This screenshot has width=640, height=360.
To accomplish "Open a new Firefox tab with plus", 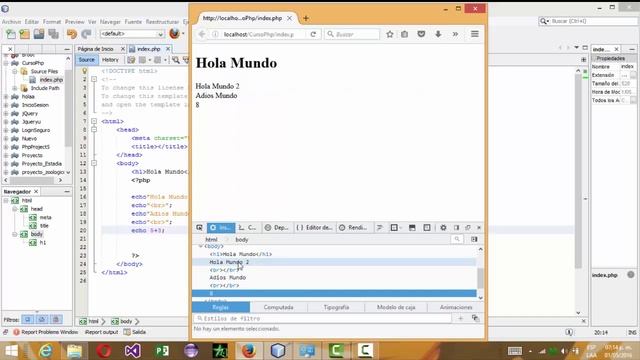I will (x=306, y=18).
